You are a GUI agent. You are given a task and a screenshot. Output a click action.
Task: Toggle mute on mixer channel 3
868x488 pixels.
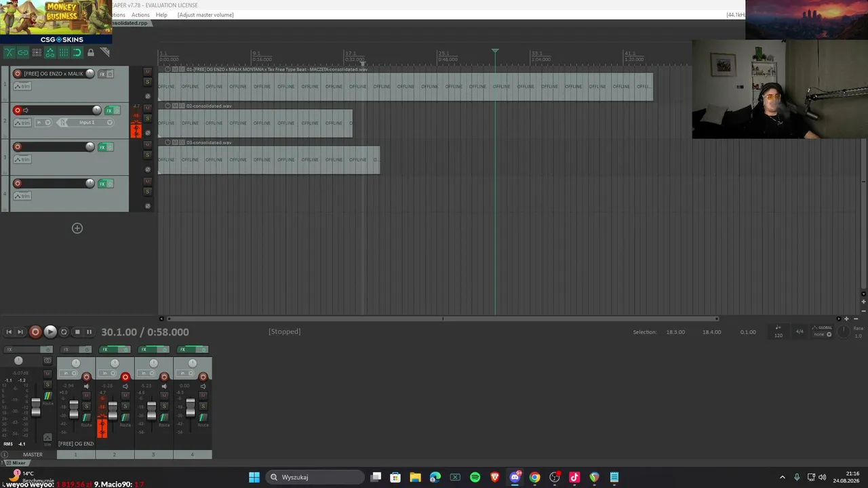pyautogui.click(x=164, y=396)
